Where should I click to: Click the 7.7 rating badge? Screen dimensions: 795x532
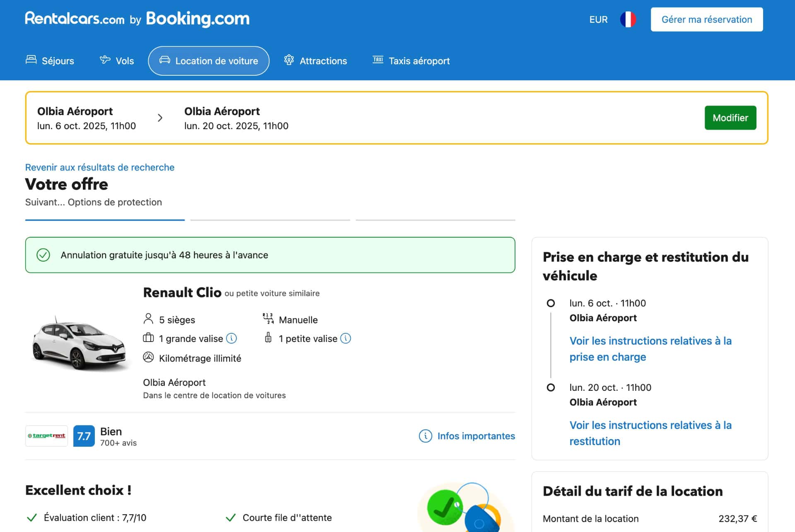(84, 436)
